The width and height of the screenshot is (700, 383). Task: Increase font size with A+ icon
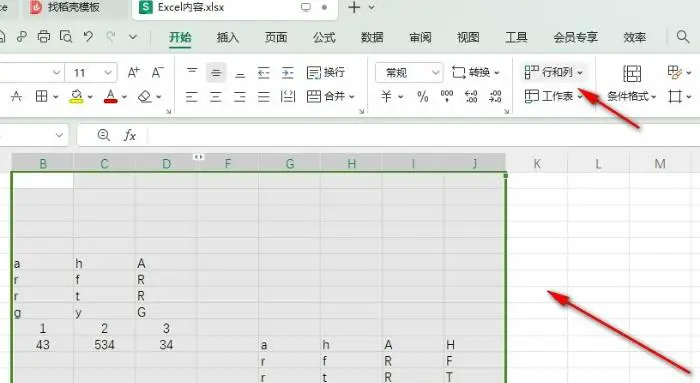tap(133, 72)
